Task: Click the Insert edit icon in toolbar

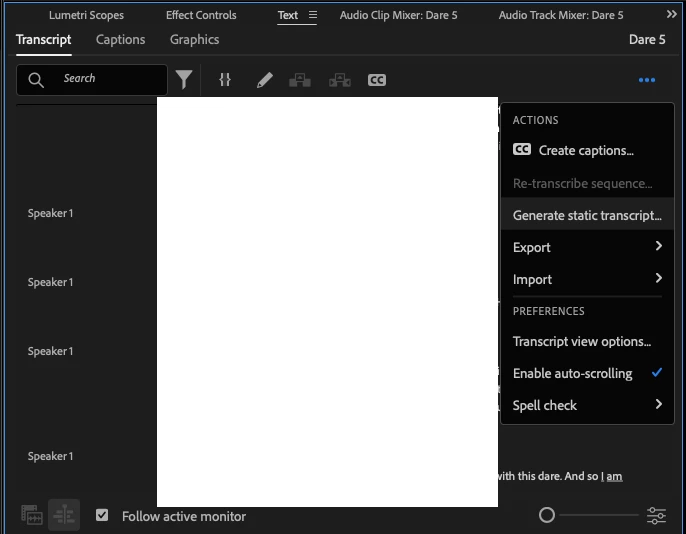Action: coord(300,80)
